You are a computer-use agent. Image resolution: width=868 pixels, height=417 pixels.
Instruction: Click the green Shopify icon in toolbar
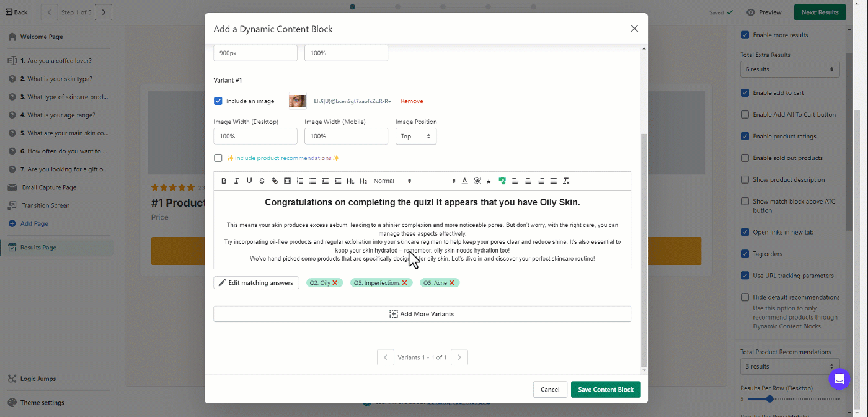[x=502, y=181]
